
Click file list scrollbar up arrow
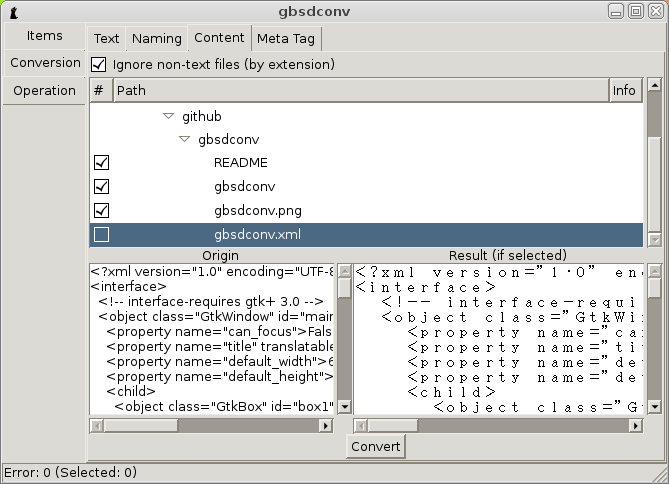coord(654,85)
